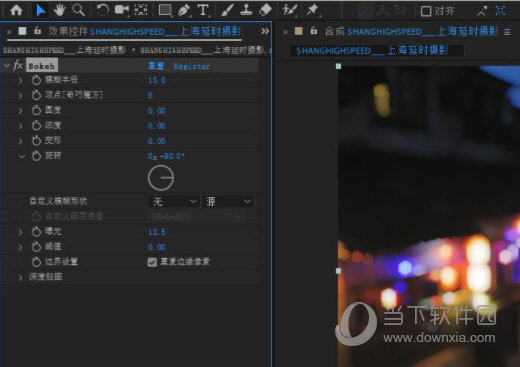Click the top-left layer handle in viewer
Viewport: 520px width, 367px height.
click(338, 66)
